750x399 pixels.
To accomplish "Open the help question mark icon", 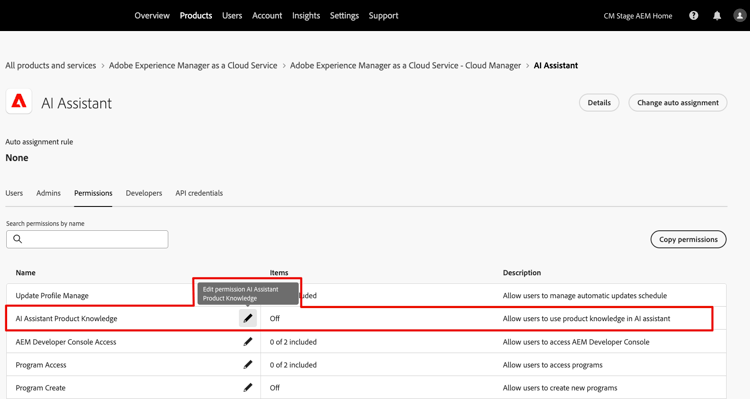I will click(x=694, y=16).
